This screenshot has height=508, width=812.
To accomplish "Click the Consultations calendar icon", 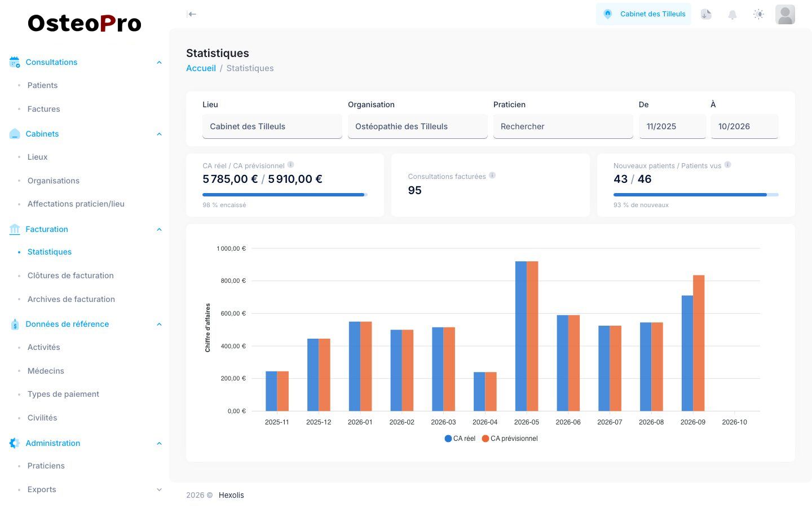I will pyautogui.click(x=15, y=62).
